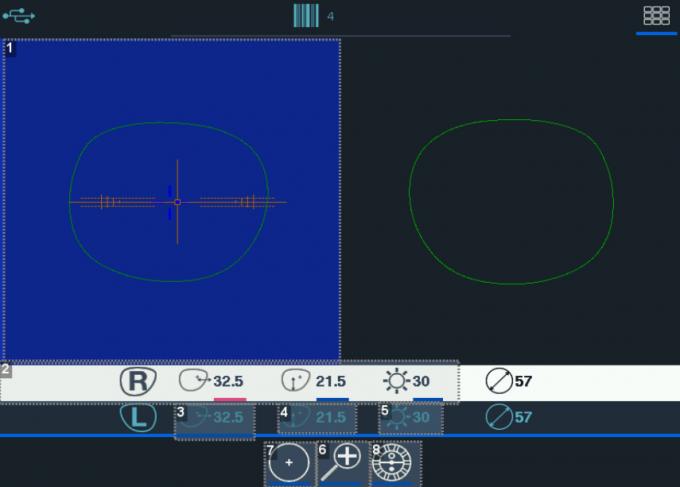The height and width of the screenshot is (487, 680).
Task: Edit left lens value 32.5
Action: point(228,418)
